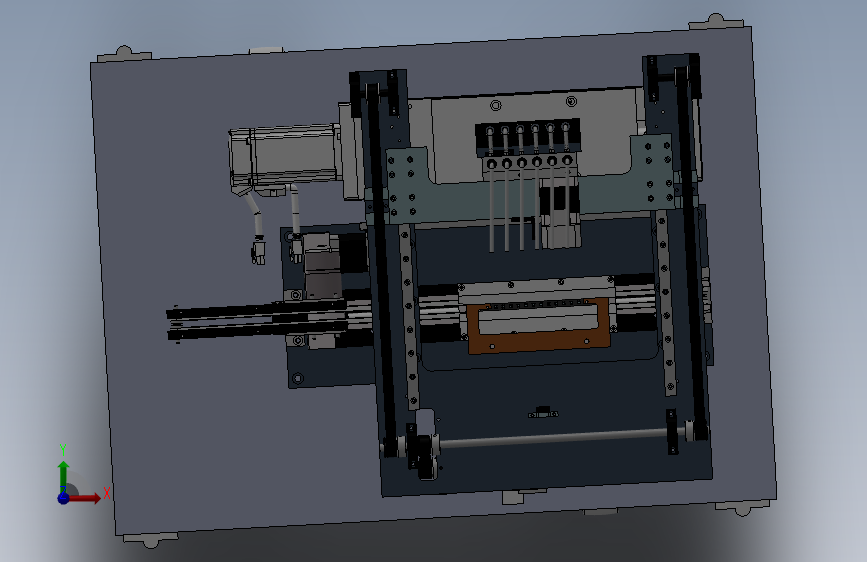Click the green Y axis arrow of the triad
Viewport: 867px width, 562px height.
[x=64, y=476]
